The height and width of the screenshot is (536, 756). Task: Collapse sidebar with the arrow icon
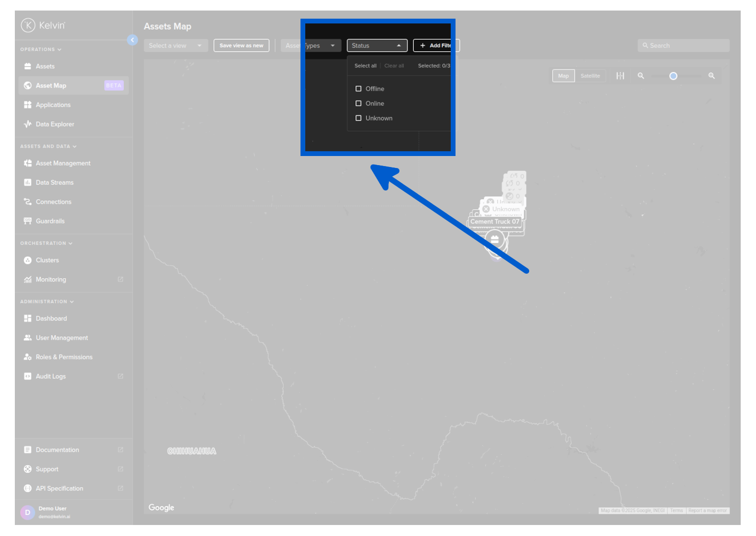pos(133,40)
